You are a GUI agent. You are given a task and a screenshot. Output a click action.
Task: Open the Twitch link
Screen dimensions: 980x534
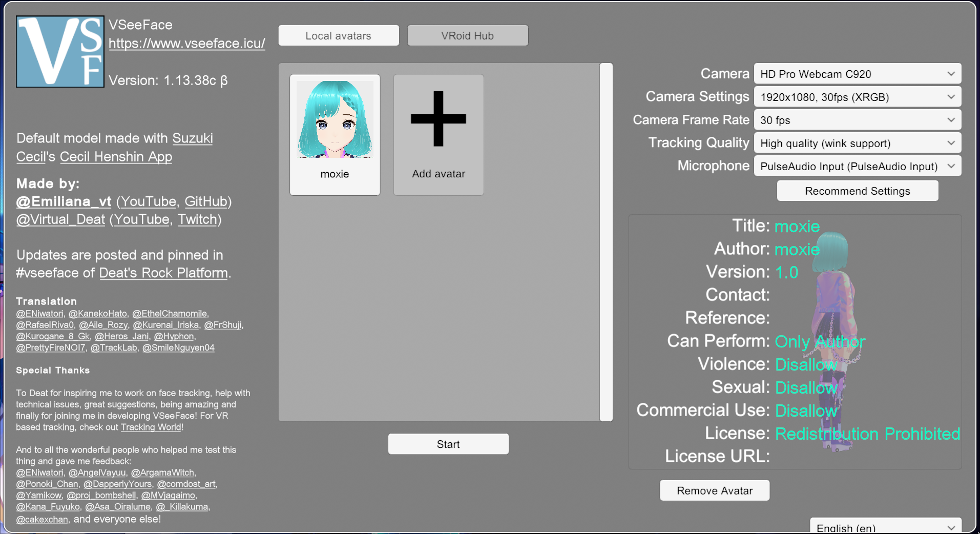pyautogui.click(x=197, y=219)
